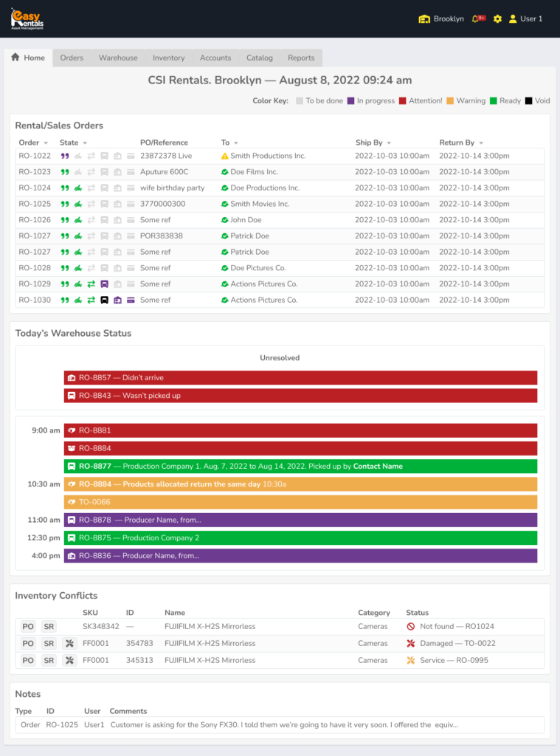The image size is (560, 756).
Task: Open the Ship By column sort dropdown
Action: click(389, 143)
